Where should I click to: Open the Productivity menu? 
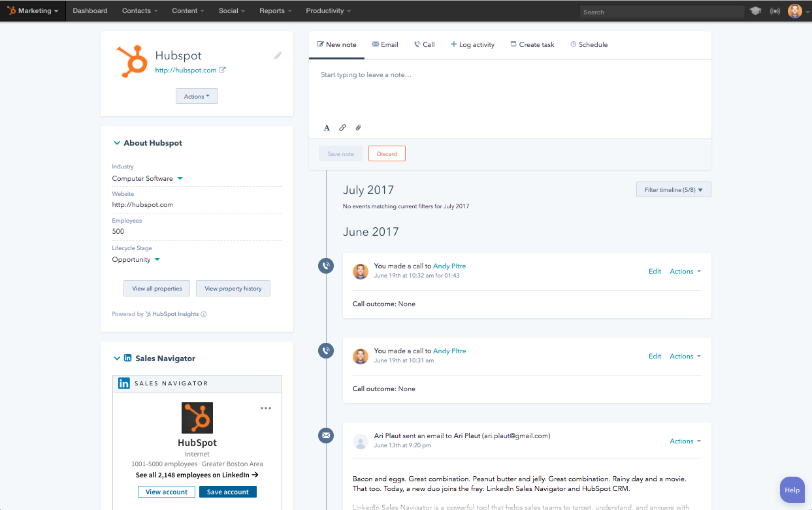pos(329,11)
